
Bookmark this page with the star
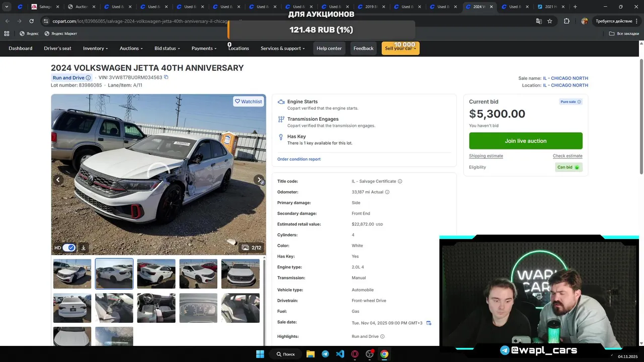[x=550, y=21]
